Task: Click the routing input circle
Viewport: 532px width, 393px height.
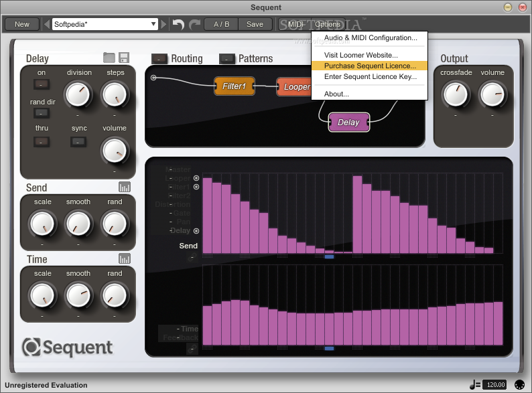Action: tap(153, 78)
